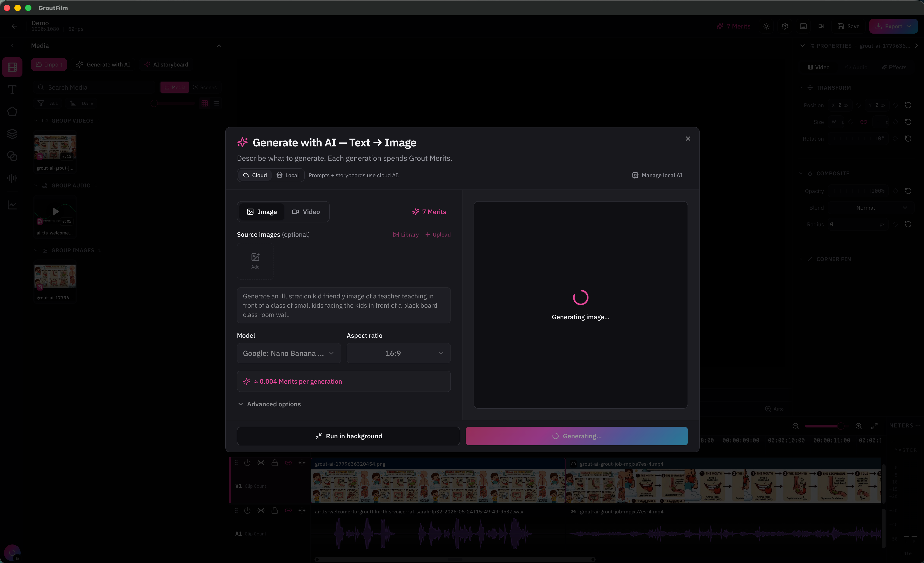This screenshot has height=563, width=924.
Task: Switch media to grid view
Action: 205,104
